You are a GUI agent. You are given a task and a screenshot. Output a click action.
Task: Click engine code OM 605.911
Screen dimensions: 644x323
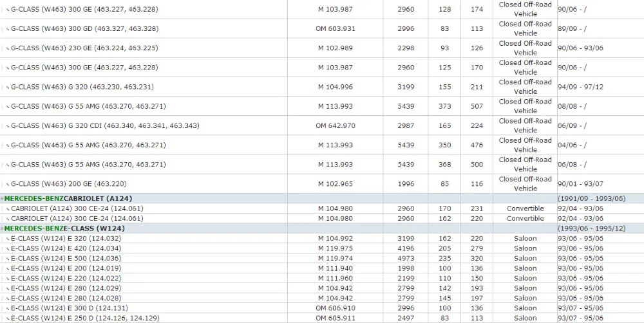tap(335, 318)
